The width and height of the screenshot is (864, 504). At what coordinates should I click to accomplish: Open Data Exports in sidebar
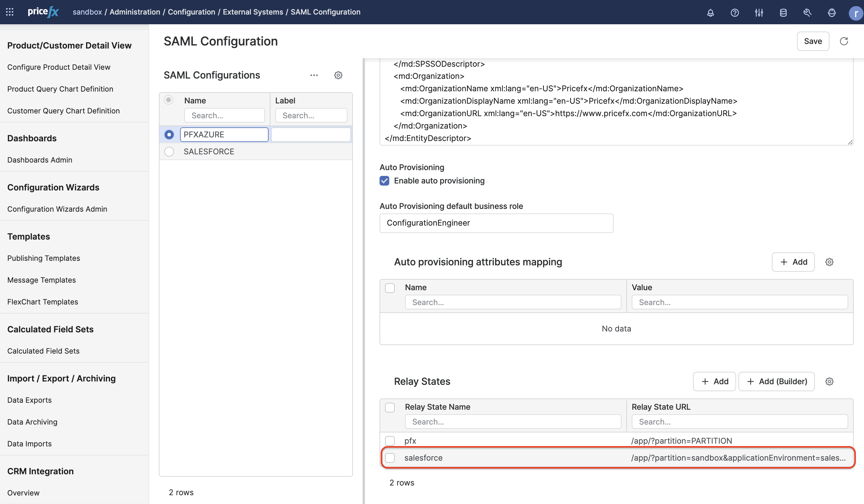coord(29,400)
